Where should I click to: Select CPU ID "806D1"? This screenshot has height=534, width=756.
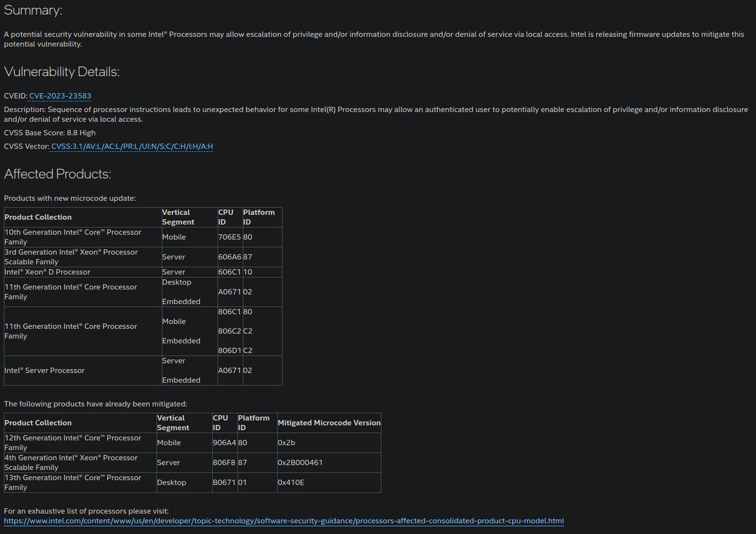pyautogui.click(x=230, y=351)
